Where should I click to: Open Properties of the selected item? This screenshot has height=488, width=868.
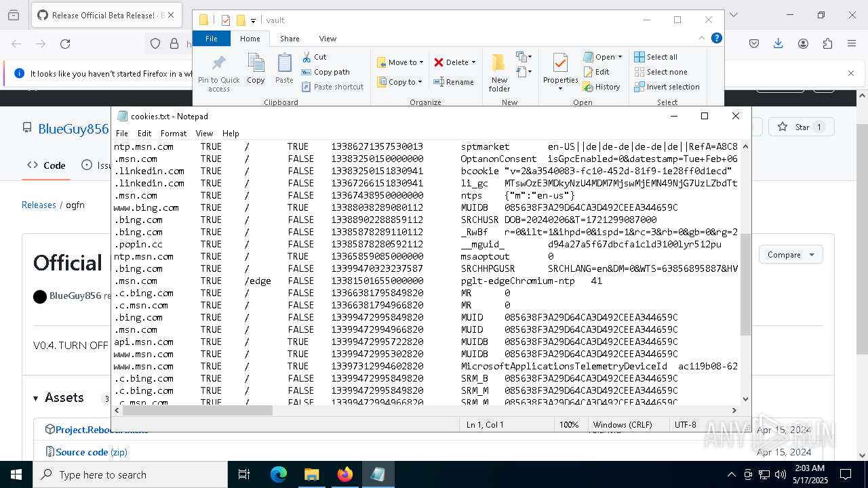[x=560, y=73]
